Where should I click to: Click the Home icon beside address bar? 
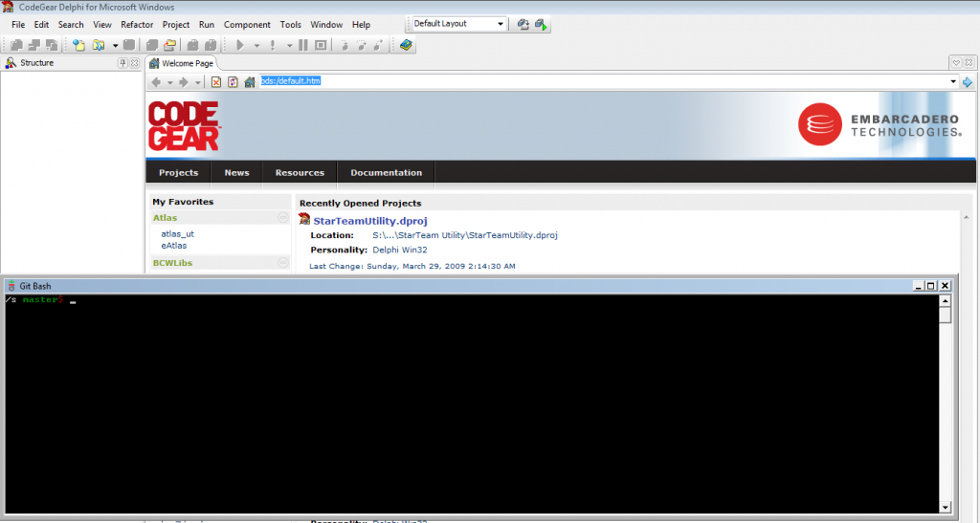[250, 82]
